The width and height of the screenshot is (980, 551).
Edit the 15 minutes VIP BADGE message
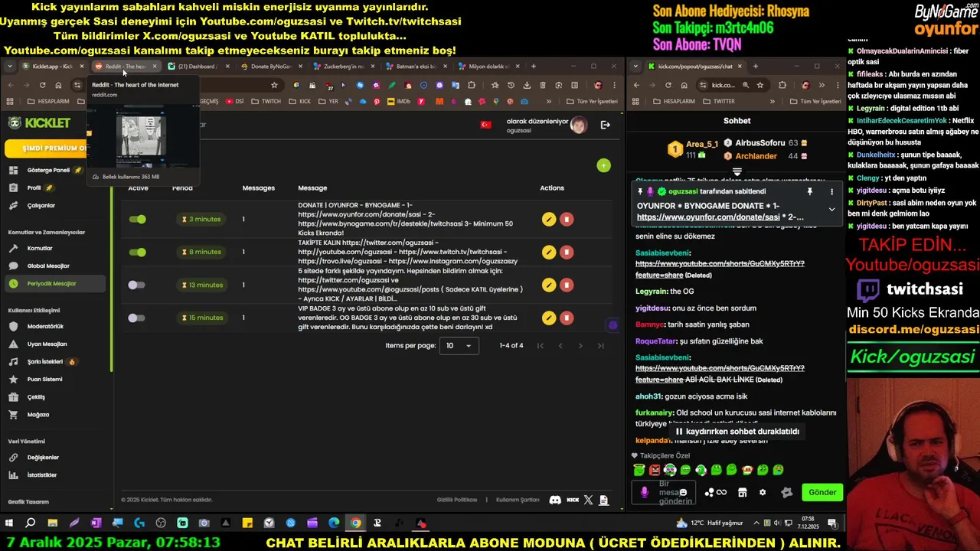click(x=548, y=318)
